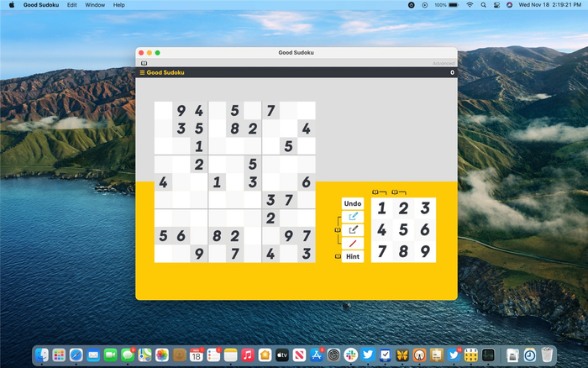The height and width of the screenshot is (368, 588).
Task: Open Mail from the Dock
Action: [93, 355]
